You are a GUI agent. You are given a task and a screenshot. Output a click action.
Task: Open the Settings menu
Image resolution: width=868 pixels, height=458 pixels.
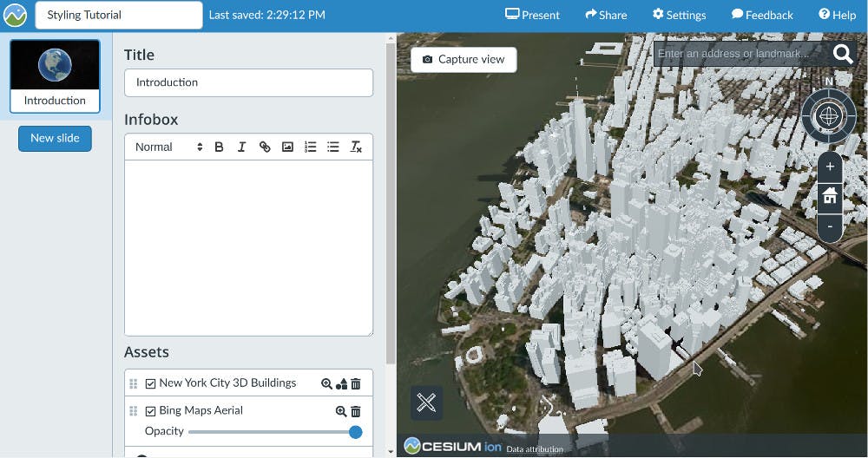679,15
